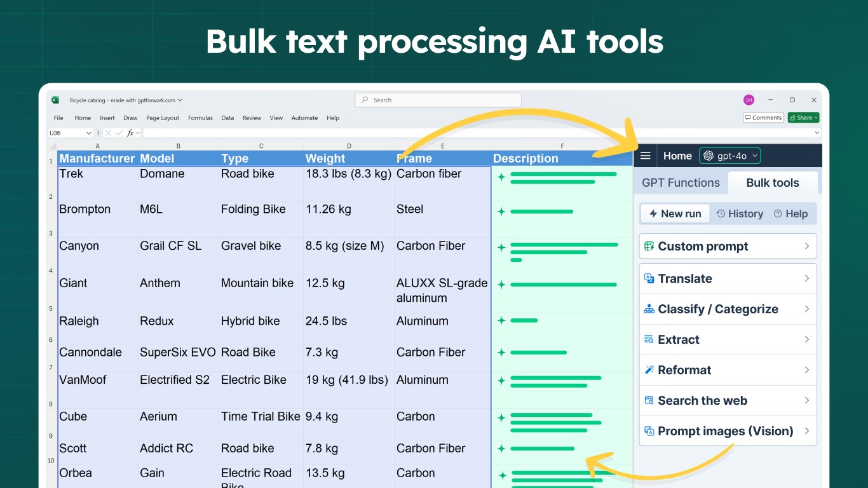This screenshot has width=868, height=488.
Task: Select the "Grail CF SL" cell
Action: tap(179, 256)
